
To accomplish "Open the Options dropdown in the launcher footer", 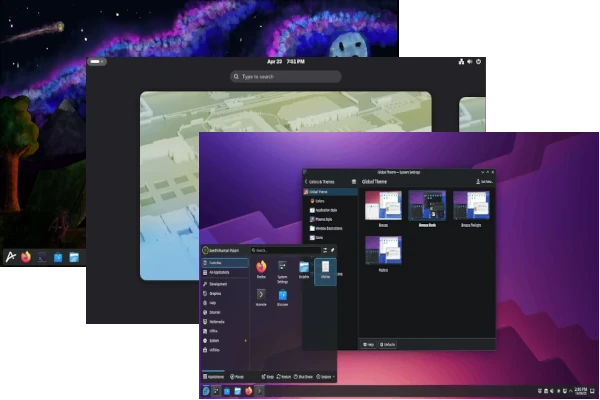I will point(325,377).
